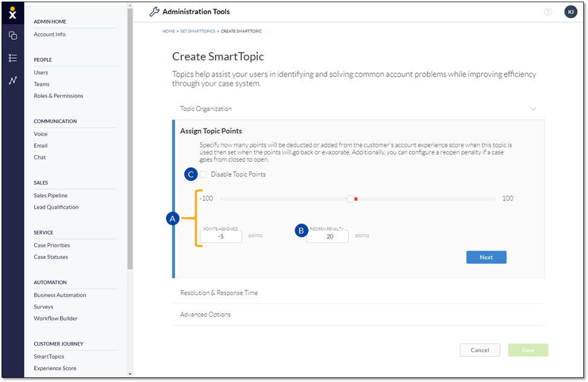588x382 pixels.
Task: Expand the Topic Organization section chevron
Action: (x=533, y=109)
